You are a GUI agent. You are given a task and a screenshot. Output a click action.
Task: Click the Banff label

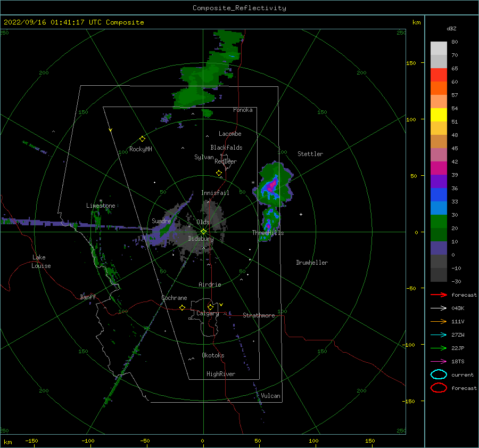coord(88,297)
